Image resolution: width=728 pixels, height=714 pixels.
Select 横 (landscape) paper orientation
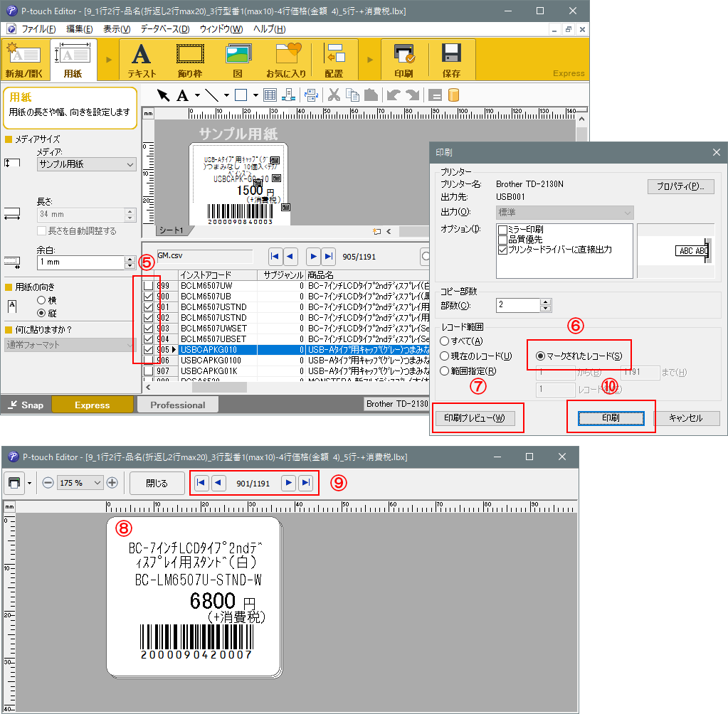click(x=41, y=300)
